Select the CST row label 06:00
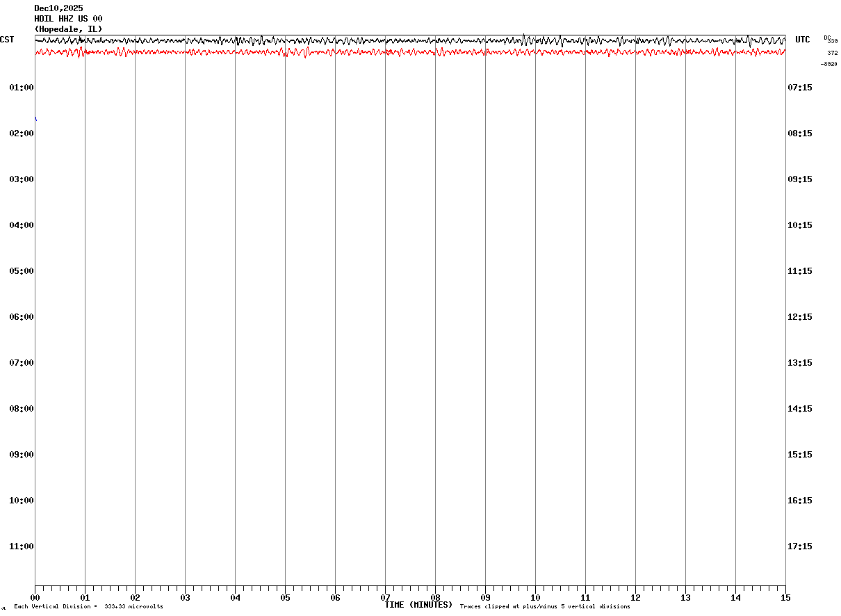The width and height of the screenshot is (841, 616). [22, 317]
